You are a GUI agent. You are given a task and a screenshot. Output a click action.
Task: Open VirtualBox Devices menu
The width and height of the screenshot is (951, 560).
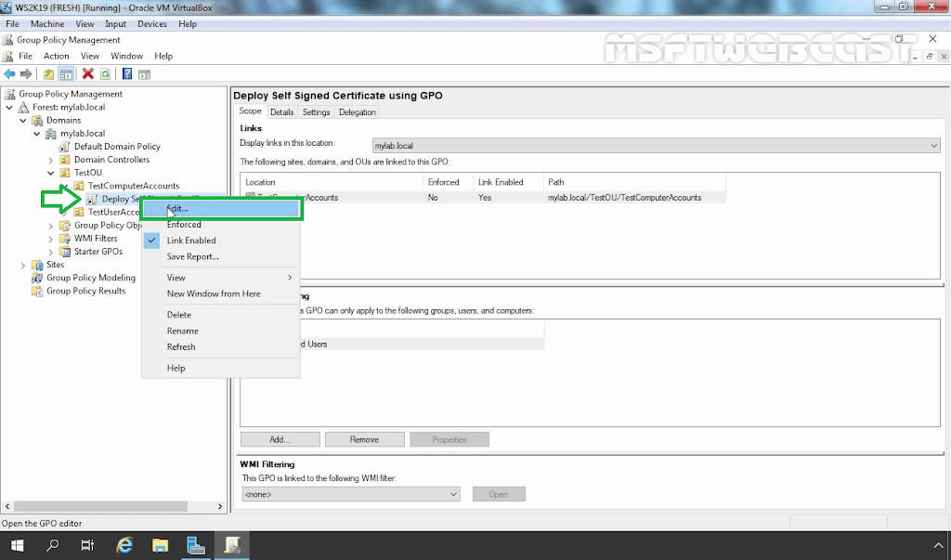pyautogui.click(x=152, y=23)
